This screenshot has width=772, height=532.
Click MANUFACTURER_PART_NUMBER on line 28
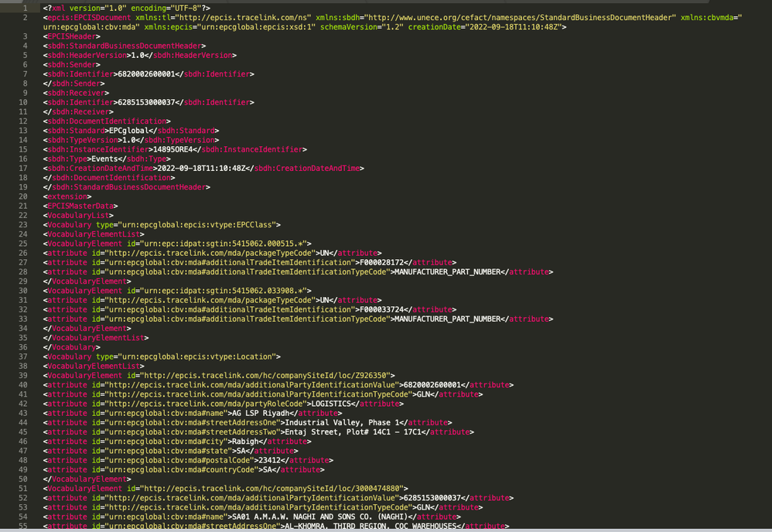[448, 272]
